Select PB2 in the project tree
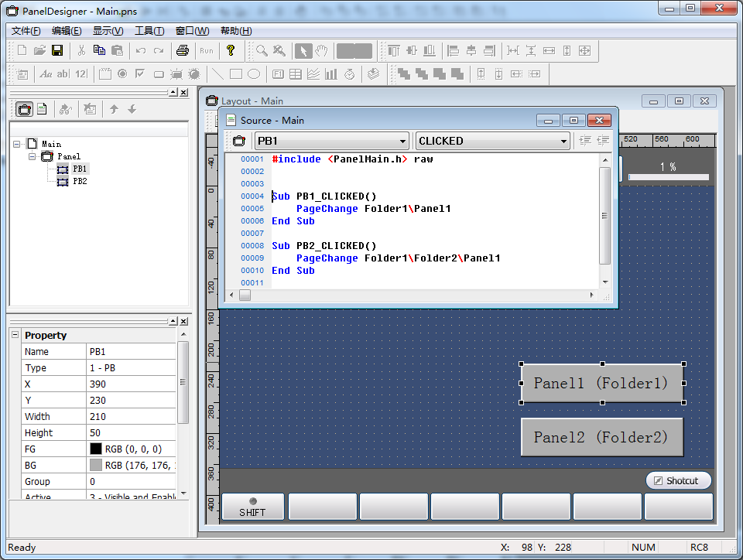This screenshot has width=743, height=560. point(80,181)
